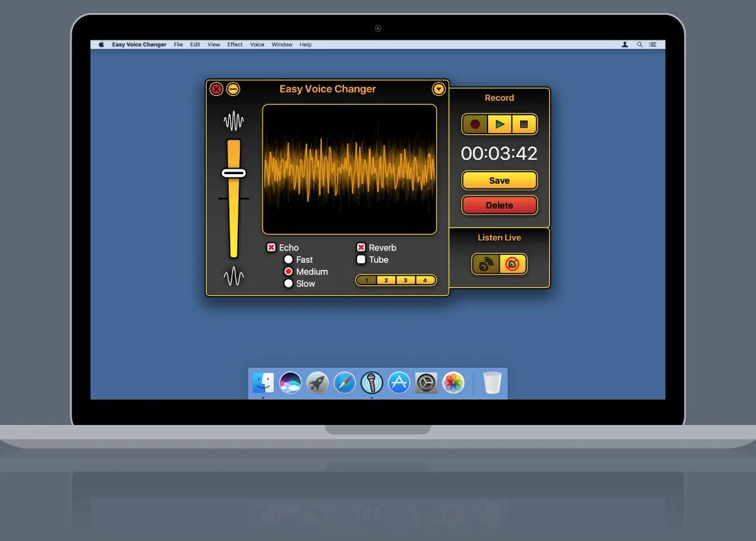Open Photos from the dock

[x=453, y=383]
